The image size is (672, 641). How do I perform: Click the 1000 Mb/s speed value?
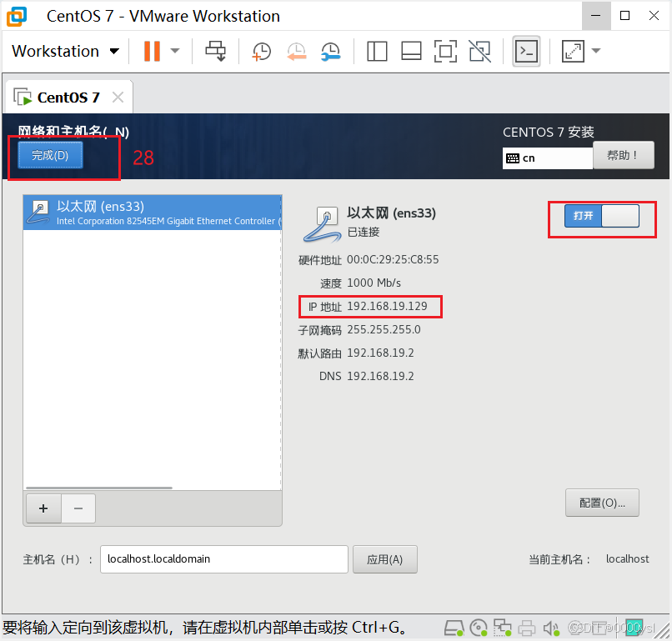coord(374,283)
